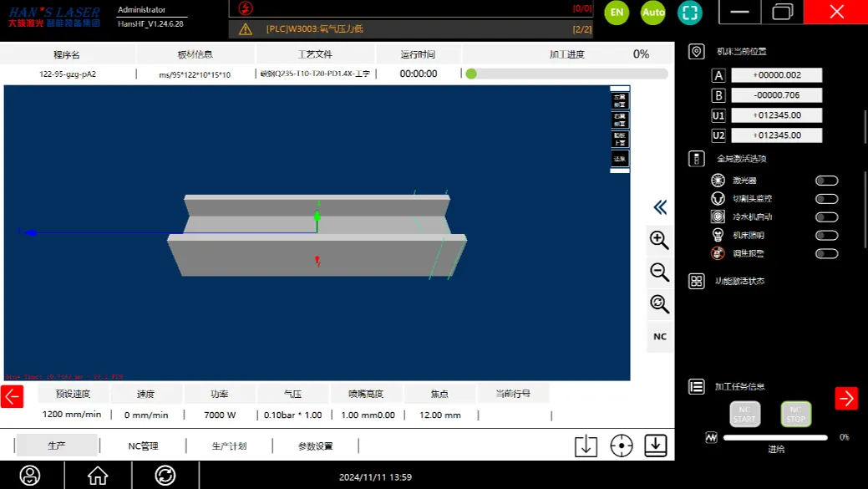Click the red 调焦报警 alarm icon
868x489 pixels.
point(718,253)
